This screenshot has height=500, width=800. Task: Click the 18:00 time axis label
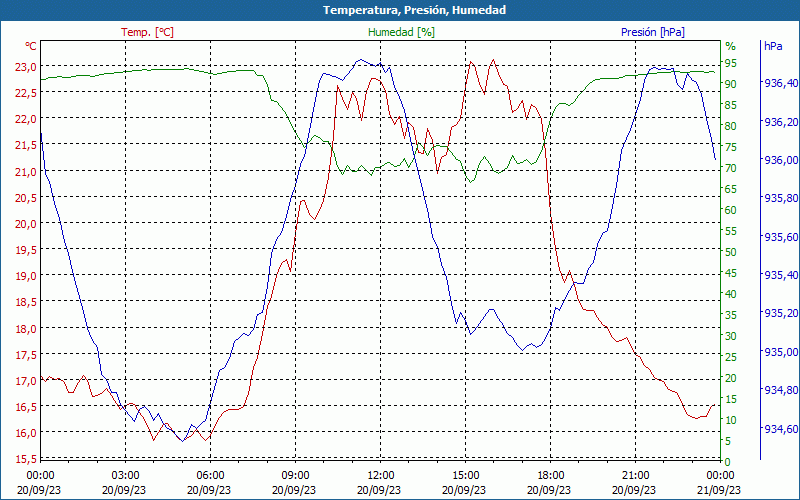[551, 476]
